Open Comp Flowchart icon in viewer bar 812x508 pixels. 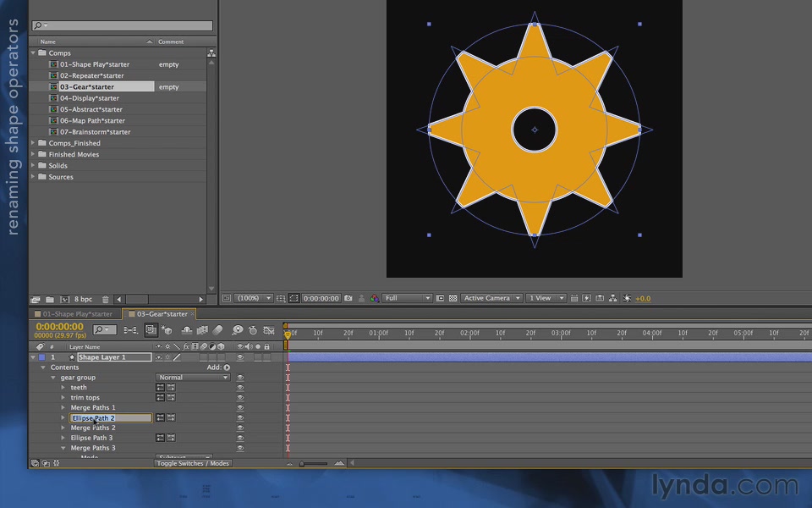click(x=612, y=298)
